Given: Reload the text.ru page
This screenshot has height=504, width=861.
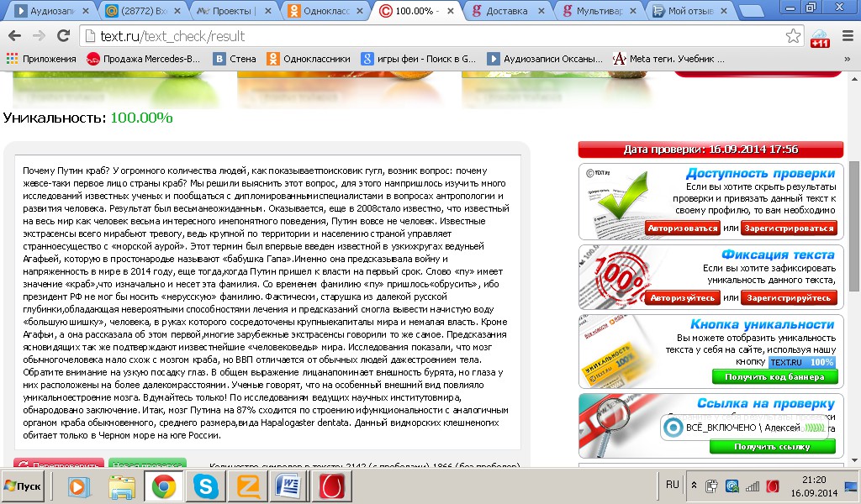Looking at the screenshot, I should (x=63, y=36).
